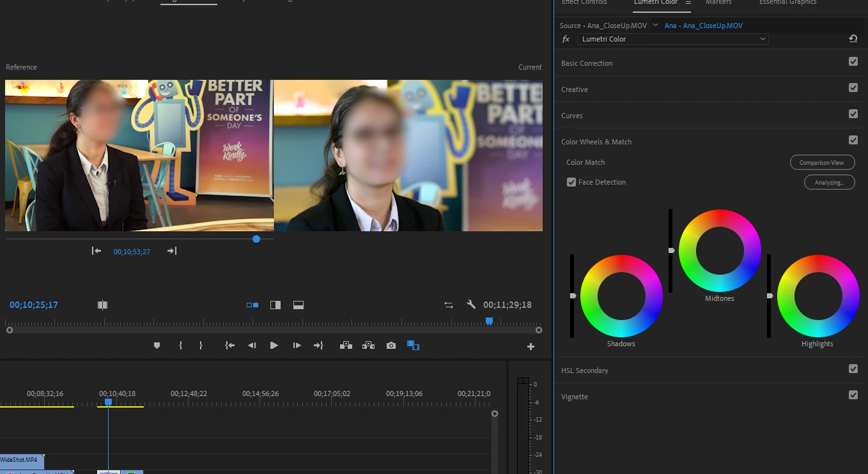
Task: Expand the Basic Correction section
Action: tap(587, 63)
